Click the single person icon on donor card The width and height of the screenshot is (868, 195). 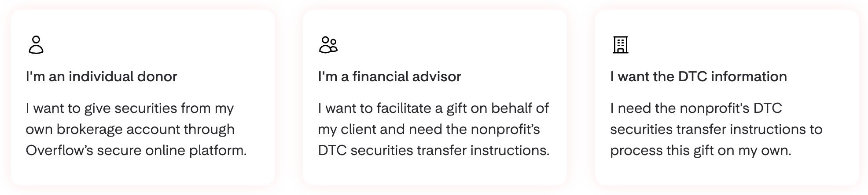point(36,45)
